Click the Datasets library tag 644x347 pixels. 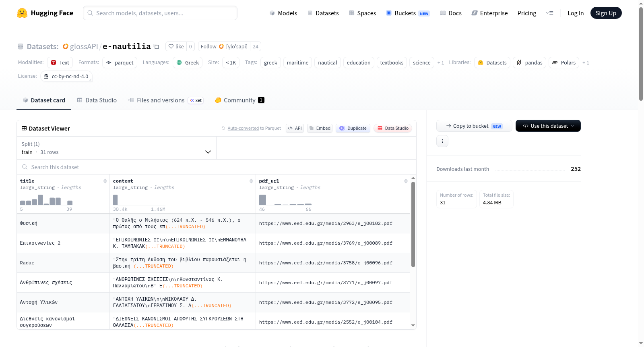[x=492, y=62]
